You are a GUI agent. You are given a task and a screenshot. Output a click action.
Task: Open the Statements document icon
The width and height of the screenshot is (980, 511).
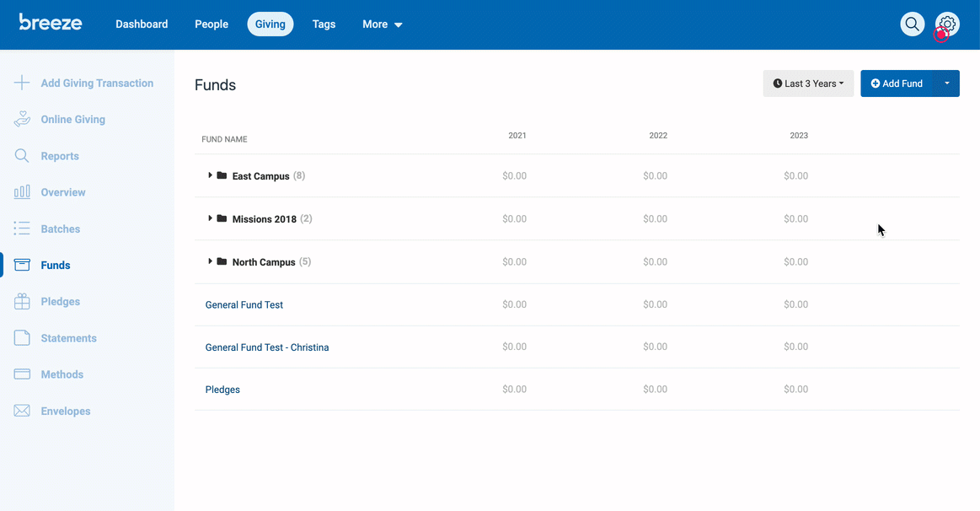pyautogui.click(x=22, y=338)
